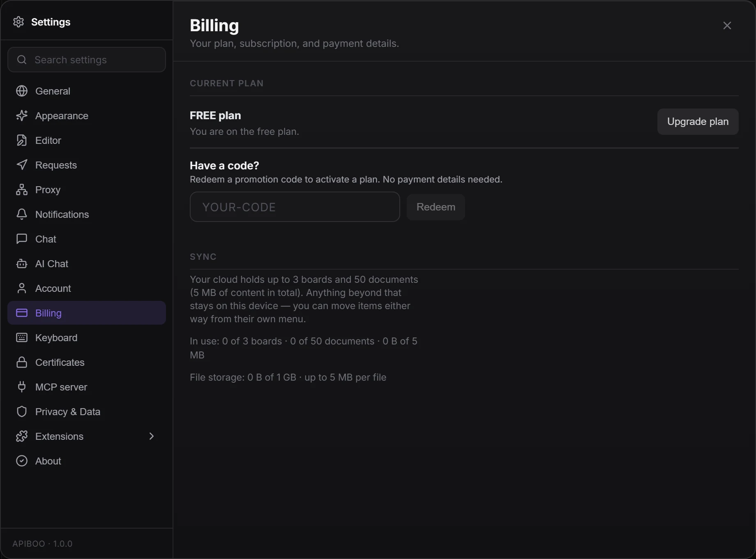Click the Extensions puzzle-piece icon
756x559 pixels.
coord(22,436)
